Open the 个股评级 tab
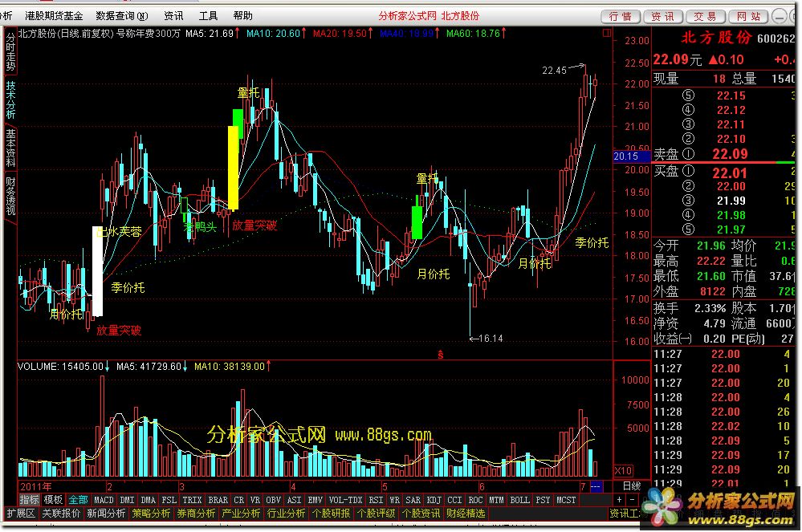This screenshot has width=802, height=532. click(376, 513)
